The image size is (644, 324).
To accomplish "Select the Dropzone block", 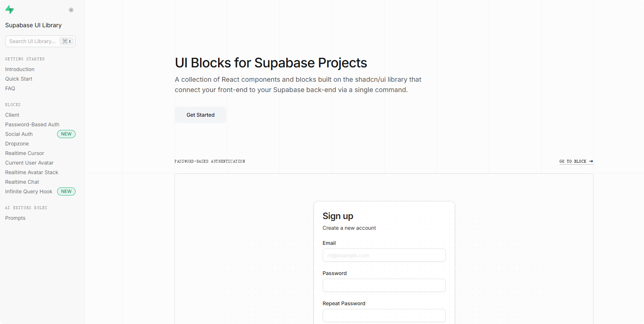I will point(17,144).
